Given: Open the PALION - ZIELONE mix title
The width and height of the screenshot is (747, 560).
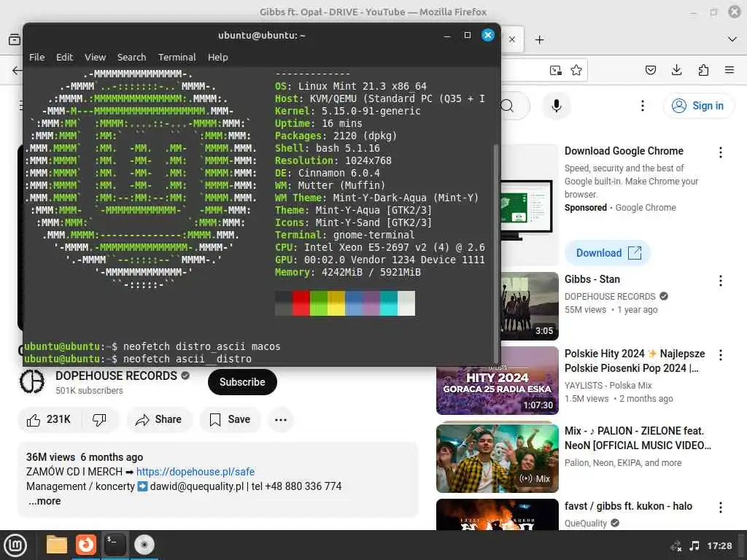Looking at the screenshot, I should [x=638, y=438].
